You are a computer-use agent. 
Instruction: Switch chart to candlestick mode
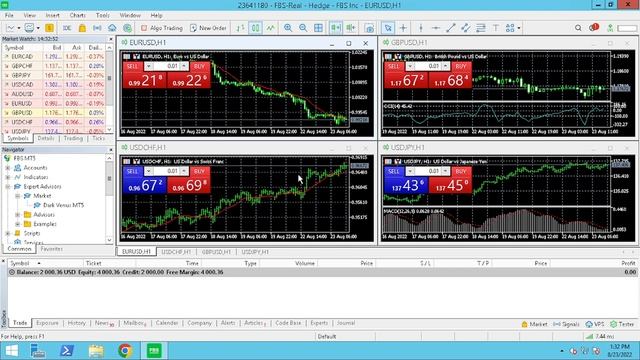coord(256,28)
